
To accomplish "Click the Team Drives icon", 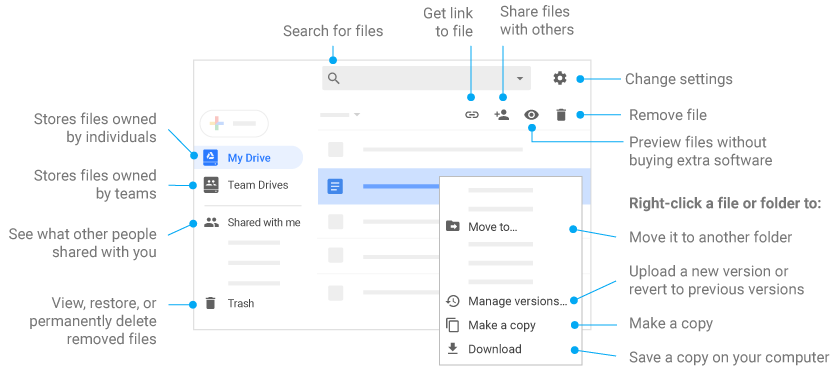I will click(211, 185).
